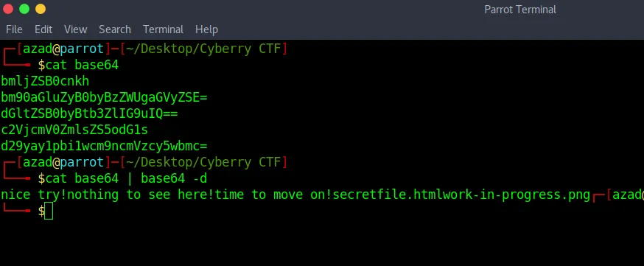Open the Edit menu
The height and width of the screenshot is (266, 644).
43,29
